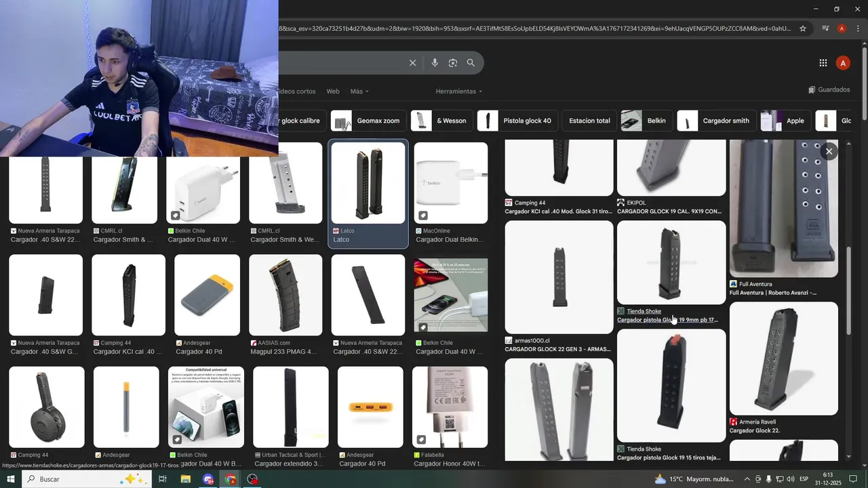Open the Full Aventura Roberto Avanzi link
The height and width of the screenshot is (488, 868).
(x=773, y=293)
